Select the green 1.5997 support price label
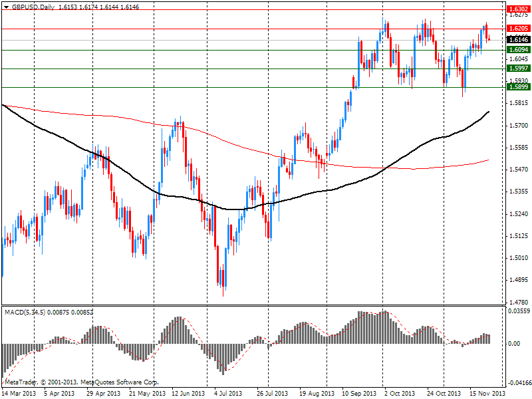Screen dimensions: 532x399 pos(519,68)
